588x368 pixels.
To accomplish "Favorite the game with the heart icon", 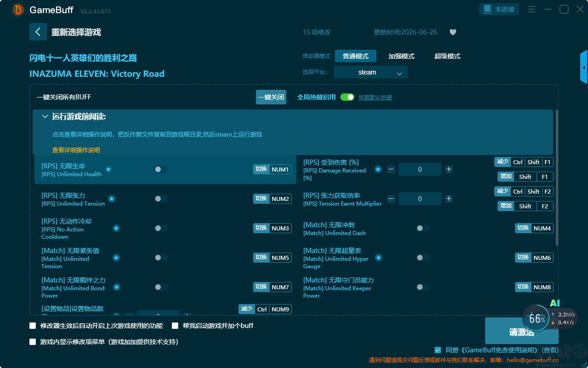I will point(453,32).
